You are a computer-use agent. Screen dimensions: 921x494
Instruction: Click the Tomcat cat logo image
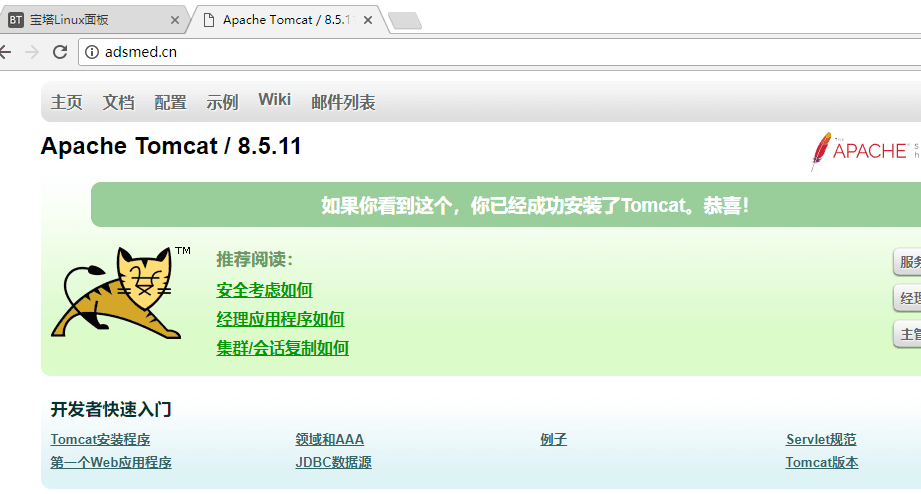[x=121, y=293]
